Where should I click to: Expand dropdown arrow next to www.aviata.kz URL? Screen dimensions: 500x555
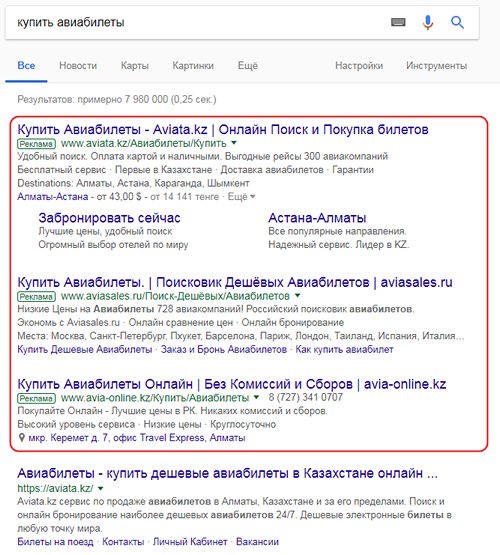pyautogui.click(x=234, y=143)
